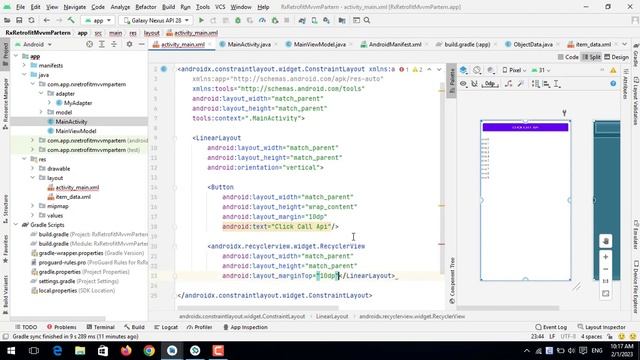The width and height of the screenshot is (640, 360).
Task: Click the Select Opened File target icon
Action: (x=89, y=44)
